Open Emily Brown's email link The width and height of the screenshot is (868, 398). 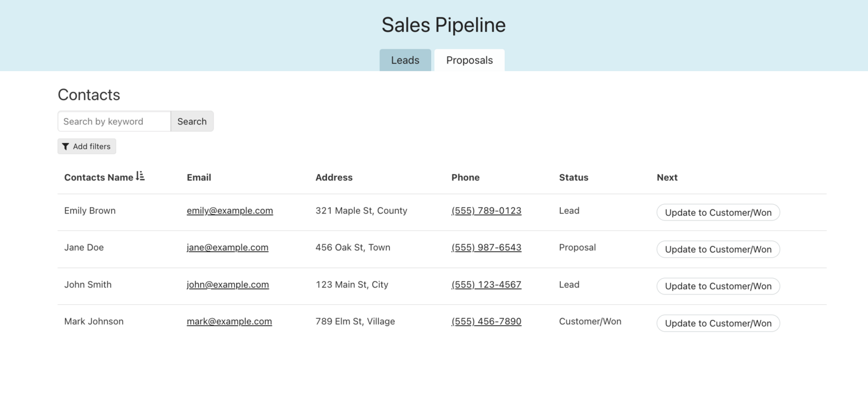[230, 211]
